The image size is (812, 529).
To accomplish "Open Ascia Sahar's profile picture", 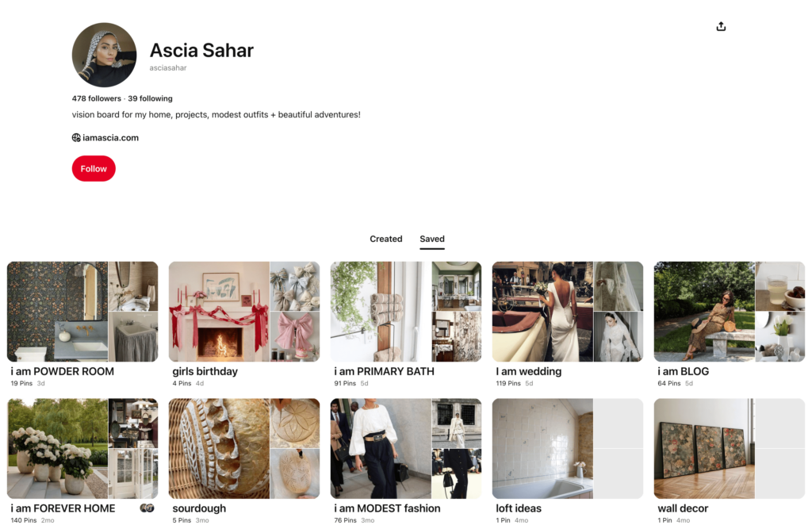I will pyautogui.click(x=104, y=55).
